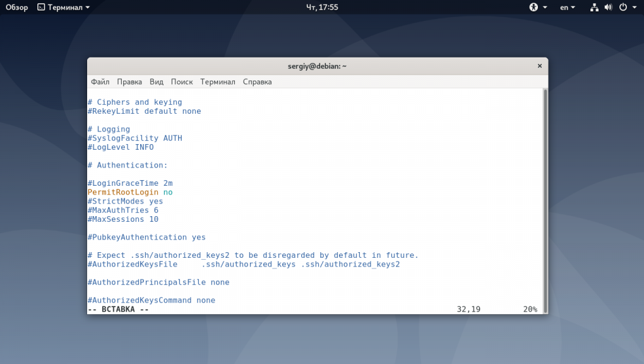Close the terminal window
644x364 pixels.
pos(539,66)
